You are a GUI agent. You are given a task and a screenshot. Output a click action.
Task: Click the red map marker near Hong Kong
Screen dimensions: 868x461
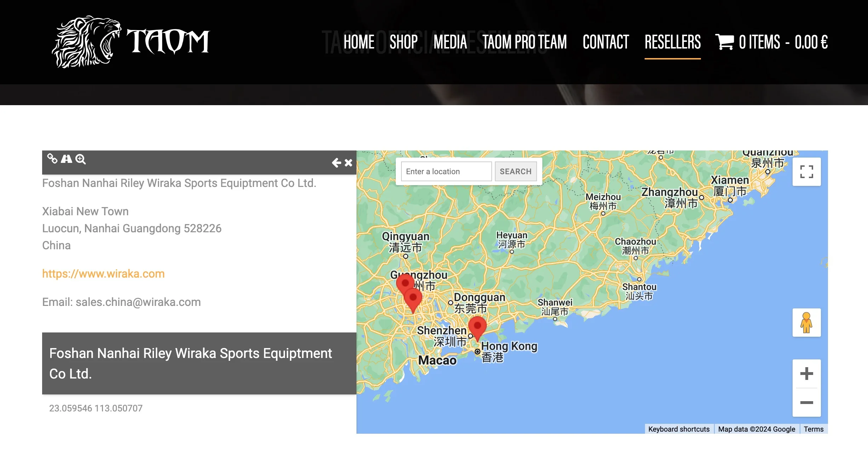pos(477,326)
